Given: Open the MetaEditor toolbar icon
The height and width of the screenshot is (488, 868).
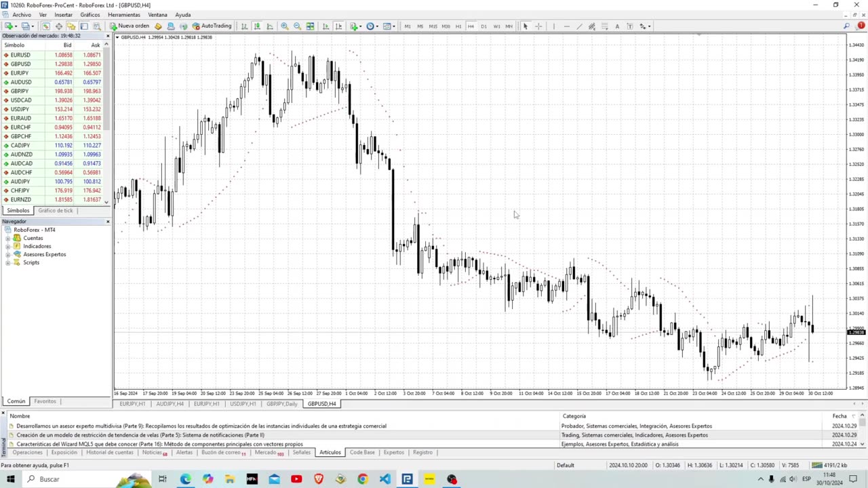Looking at the screenshot, I should pos(158,26).
